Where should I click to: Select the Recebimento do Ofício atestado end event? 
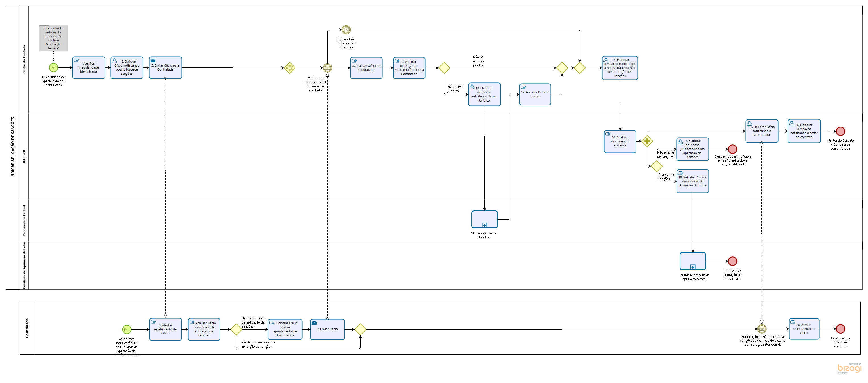point(840,329)
